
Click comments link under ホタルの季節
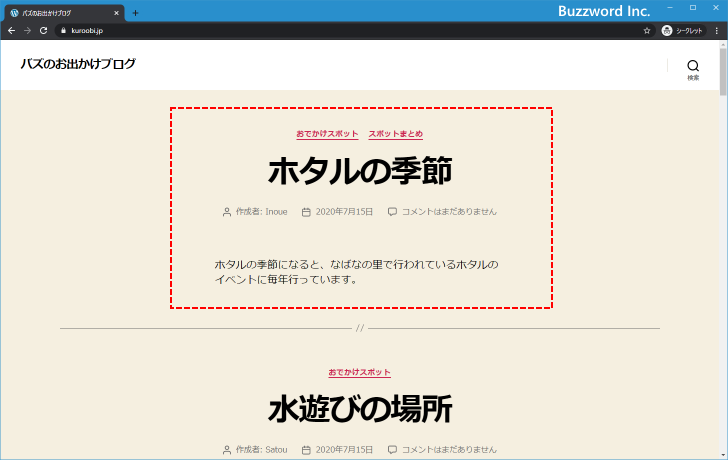pos(449,212)
